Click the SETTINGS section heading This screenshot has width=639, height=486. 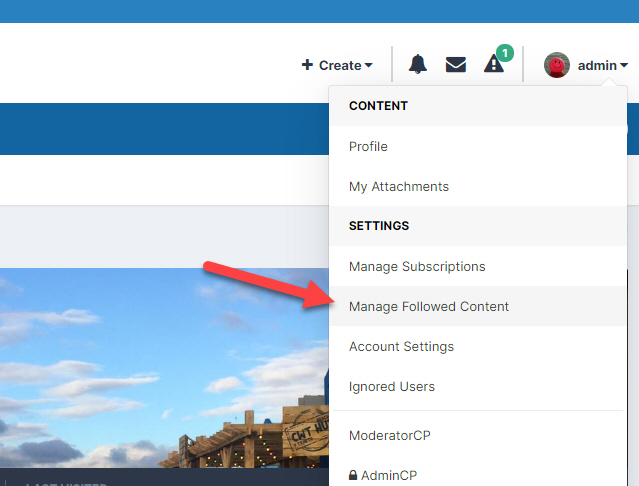(x=379, y=226)
